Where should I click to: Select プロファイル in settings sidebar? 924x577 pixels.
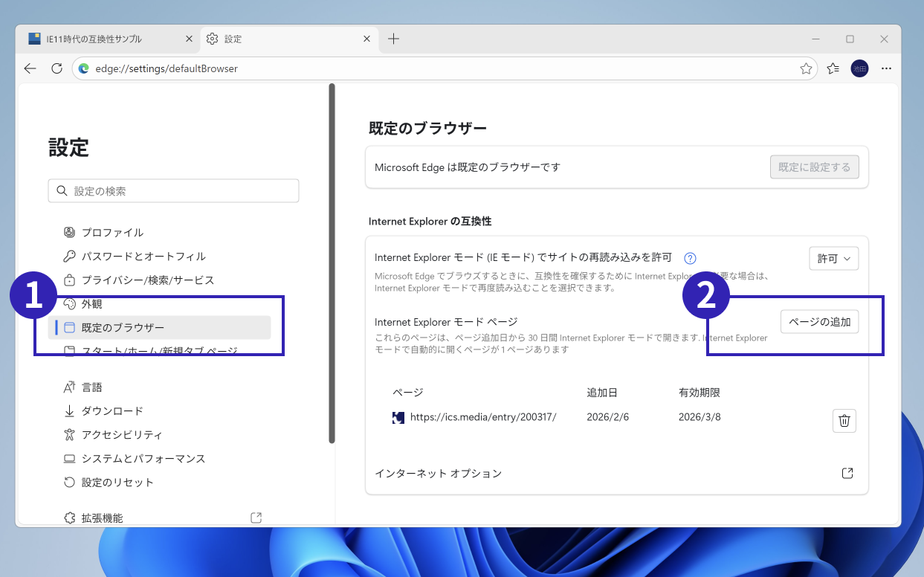click(112, 233)
